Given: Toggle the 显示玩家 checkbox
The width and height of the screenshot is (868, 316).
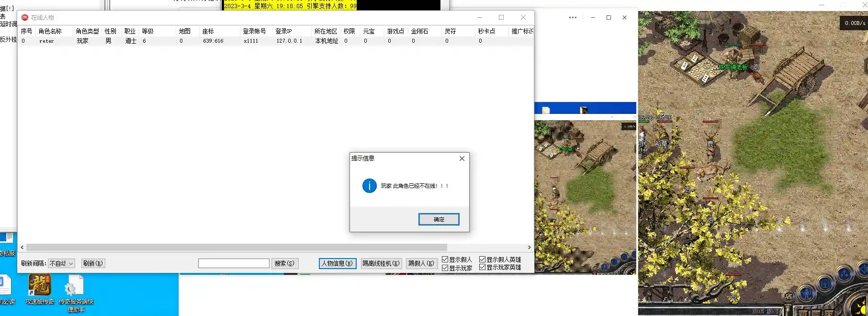Looking at the screenshot, I should tap(457, 268).
